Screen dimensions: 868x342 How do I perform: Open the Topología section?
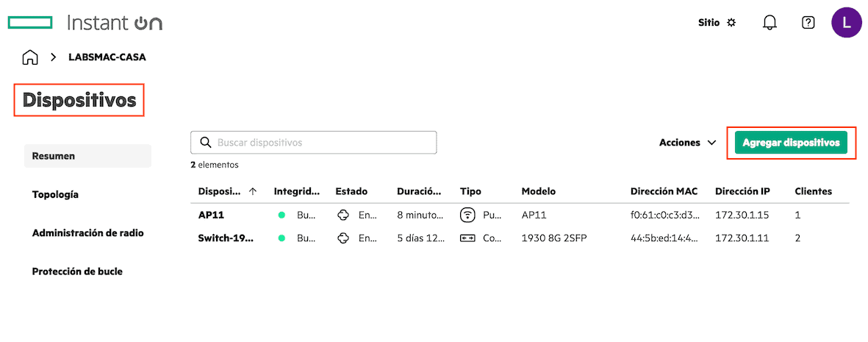[55, 195]
